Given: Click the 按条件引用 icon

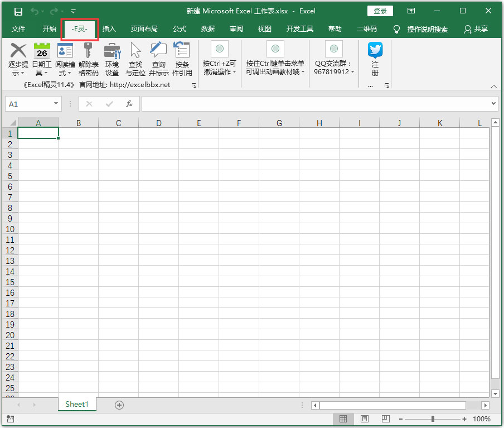Looking at the screenshot, I should point(182,51).
